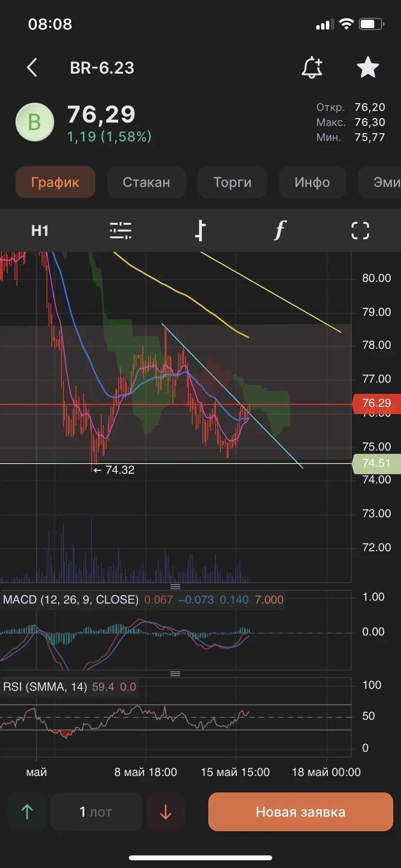Tap the 15 май 15:00 time axis label
This screenshot has height=868, width=401.
(235, 772)
